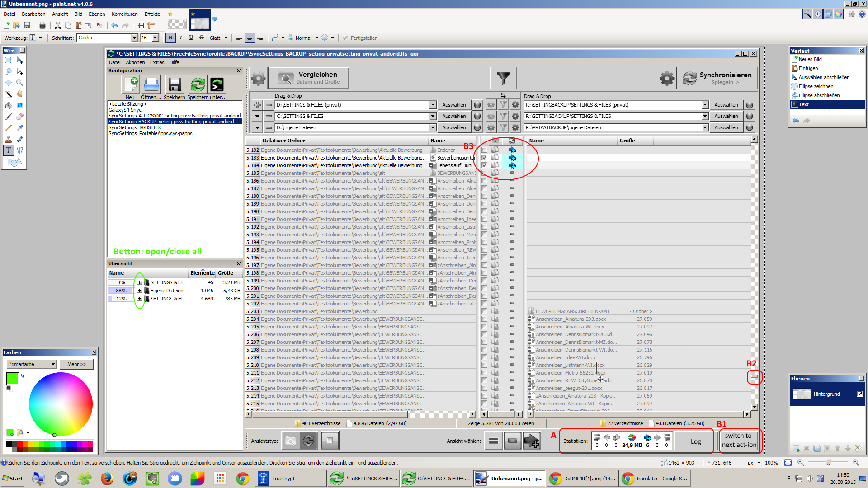Open TrueCrypt from the taskbar

pyautogui.click(x=289, y=479)
